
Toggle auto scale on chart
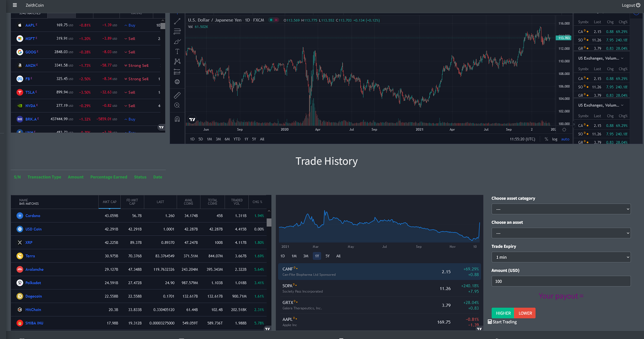coord(565,139)
